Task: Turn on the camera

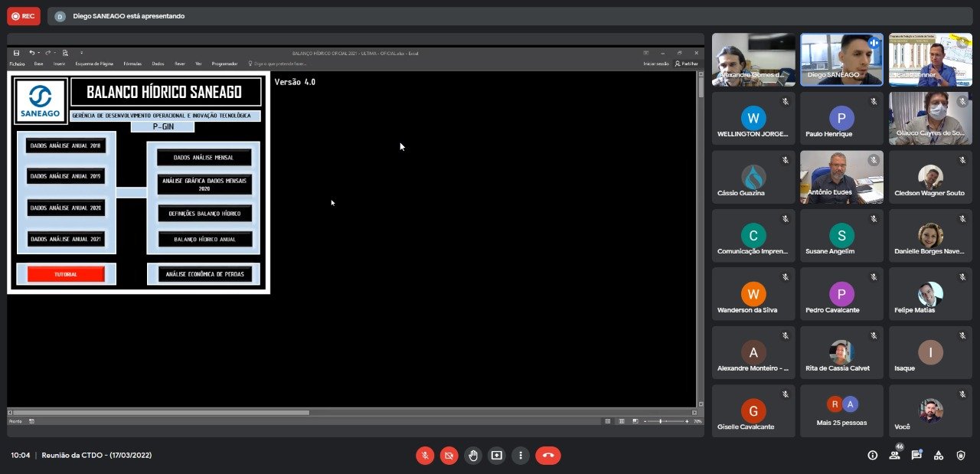Action: tap(449, 456)
